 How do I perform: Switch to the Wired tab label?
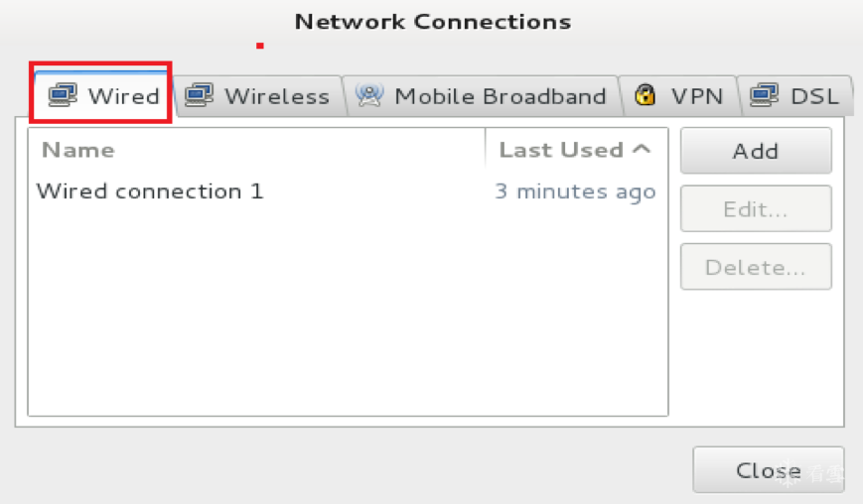point(123,96)
